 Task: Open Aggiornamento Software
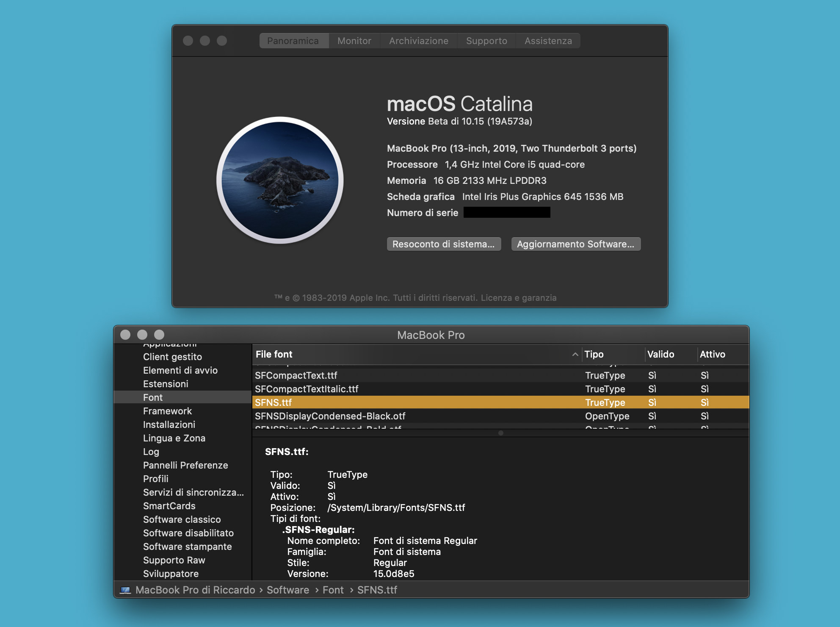click(576, 244)
